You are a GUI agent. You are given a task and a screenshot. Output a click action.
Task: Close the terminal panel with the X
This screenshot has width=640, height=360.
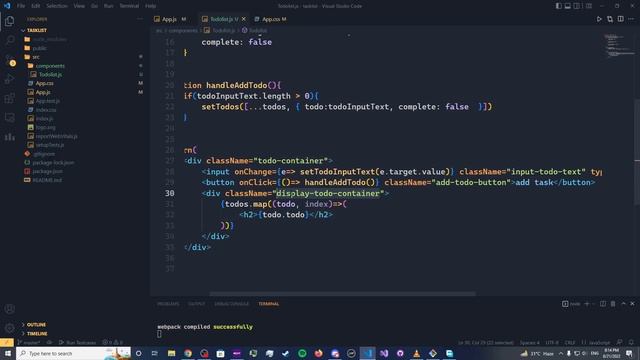[x=632, y=304]
